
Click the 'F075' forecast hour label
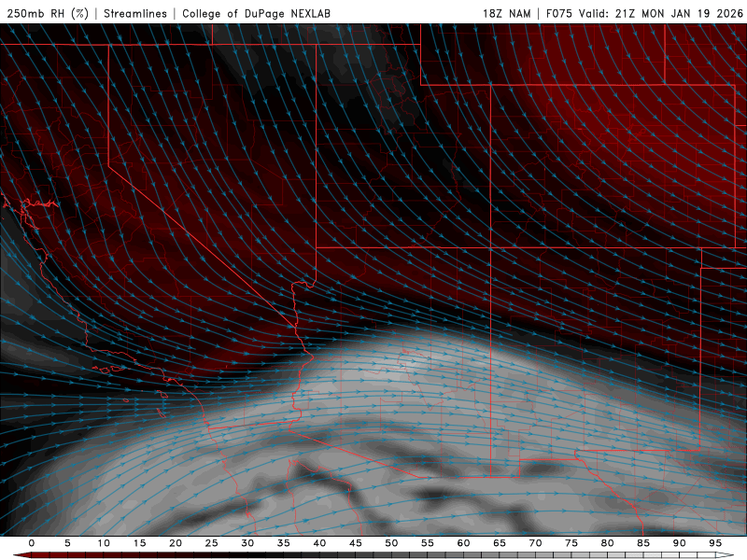[x=558, y=13]
